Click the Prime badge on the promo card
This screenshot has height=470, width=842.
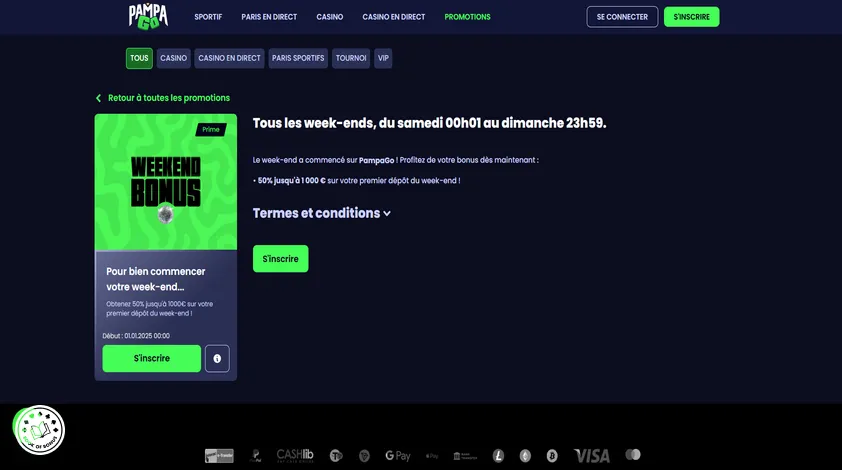(210, 129)
